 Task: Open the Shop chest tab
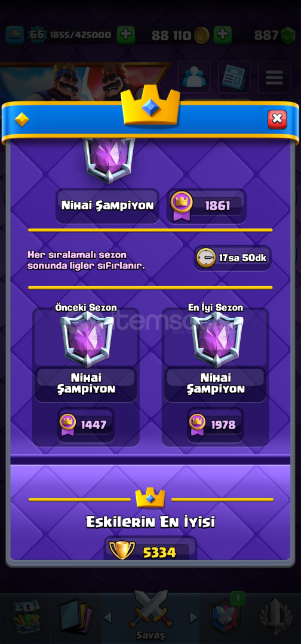pos(26,617)
